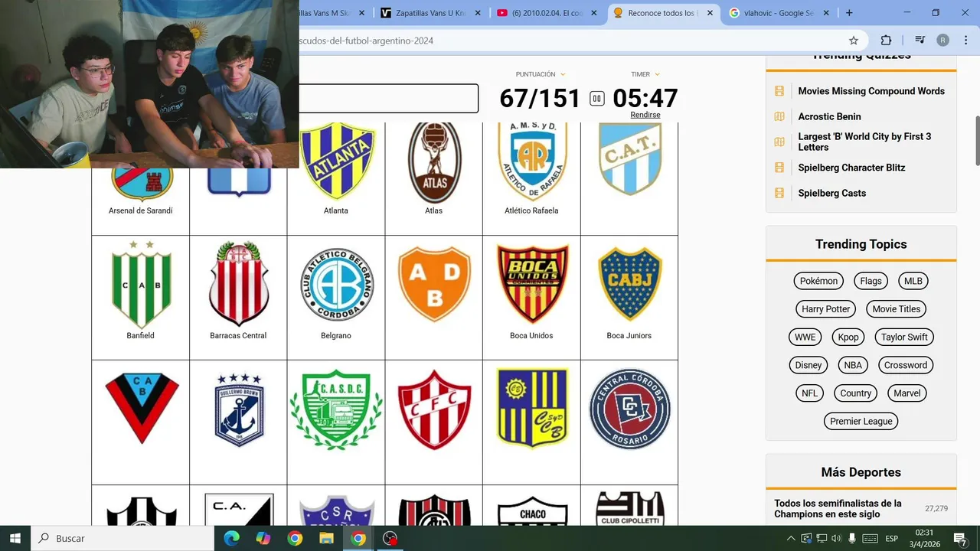
Task: Click icon beside Movies Missing Compound Words
Action: [779, 91]
